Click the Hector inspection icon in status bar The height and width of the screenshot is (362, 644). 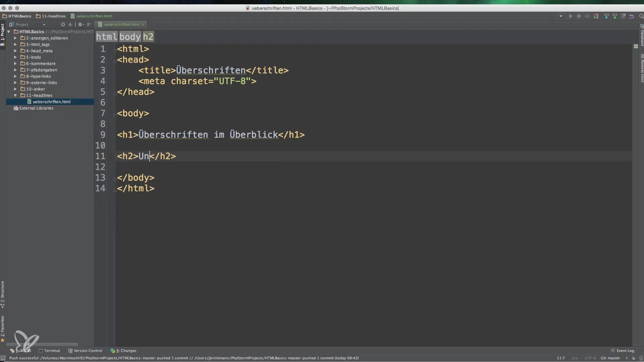pos(641,358)
